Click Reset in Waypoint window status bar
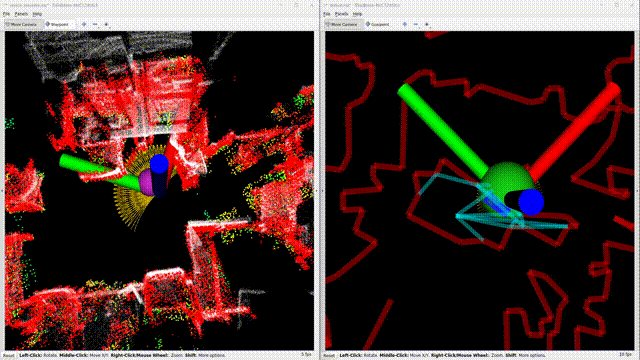 click(x=8, y=356)
